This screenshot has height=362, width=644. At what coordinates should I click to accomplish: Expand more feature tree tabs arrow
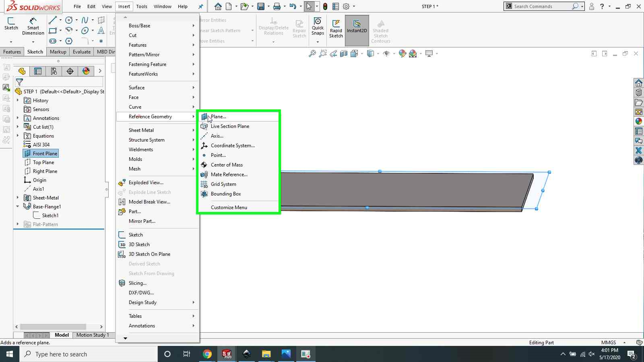100,71
